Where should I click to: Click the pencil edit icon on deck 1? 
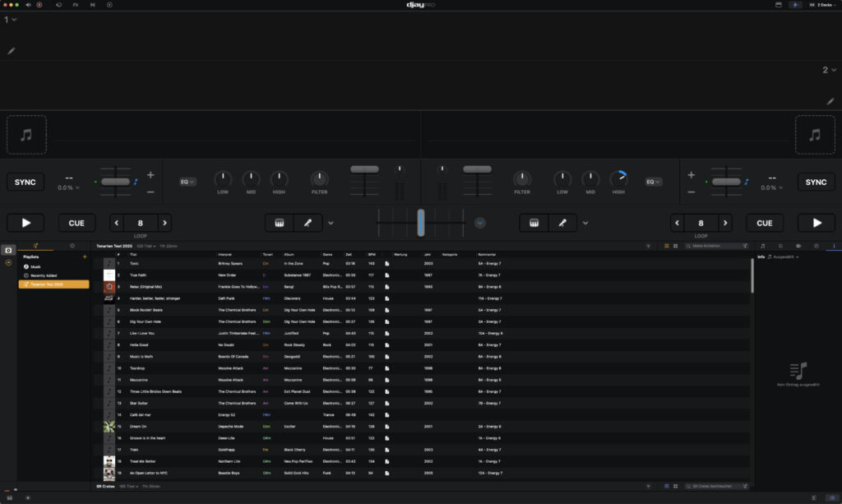(x=12, y=51)
